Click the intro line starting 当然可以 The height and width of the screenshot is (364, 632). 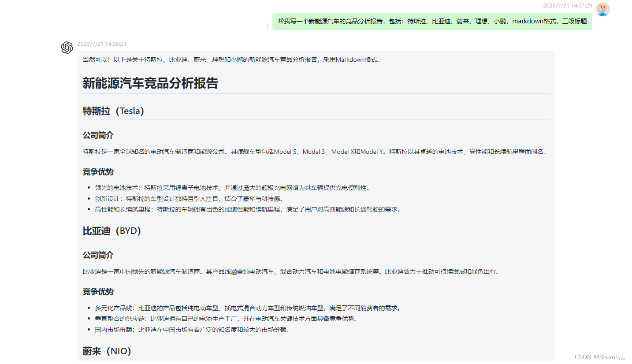[x=231, y=59]
